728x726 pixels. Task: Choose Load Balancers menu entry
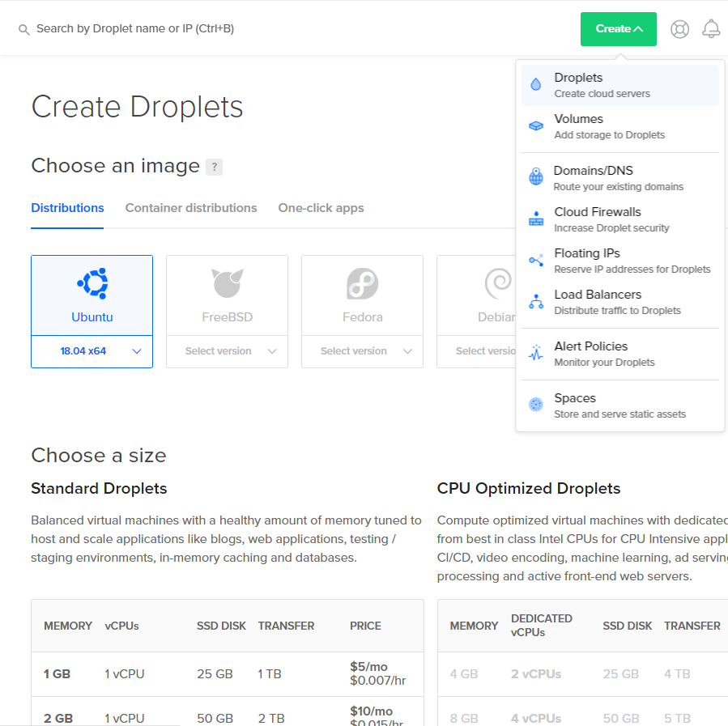pos(619,302)
